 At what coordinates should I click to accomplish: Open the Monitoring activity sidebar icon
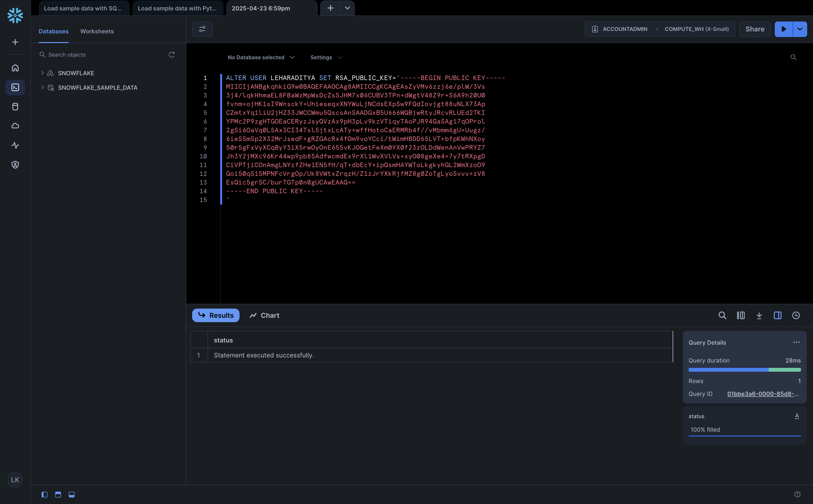[15, 145]
